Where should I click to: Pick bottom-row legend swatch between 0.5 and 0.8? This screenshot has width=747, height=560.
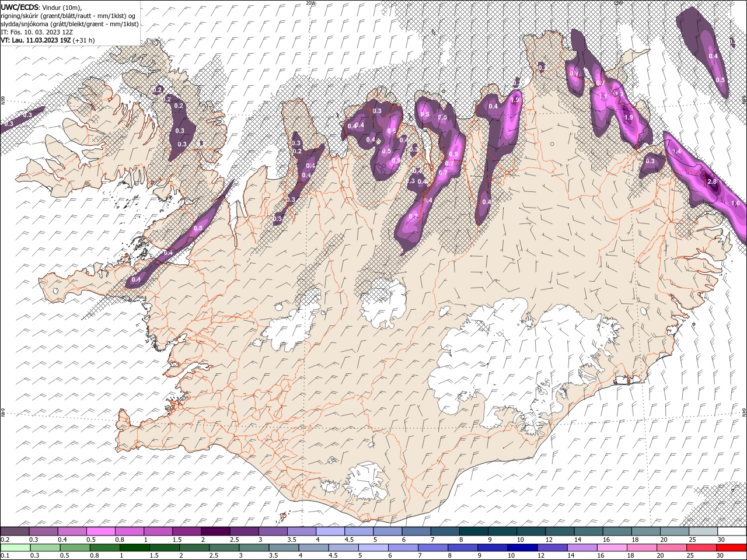point(75,548)
